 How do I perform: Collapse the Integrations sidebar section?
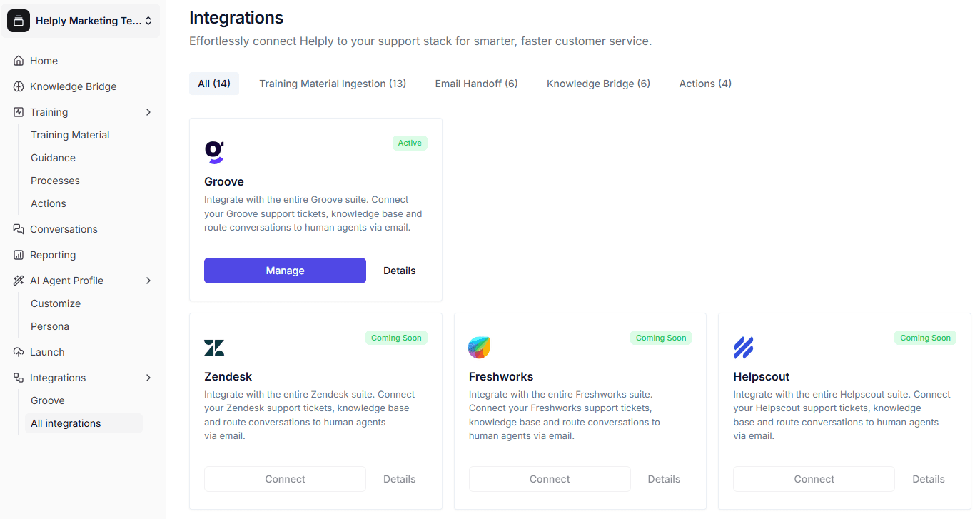148,377
